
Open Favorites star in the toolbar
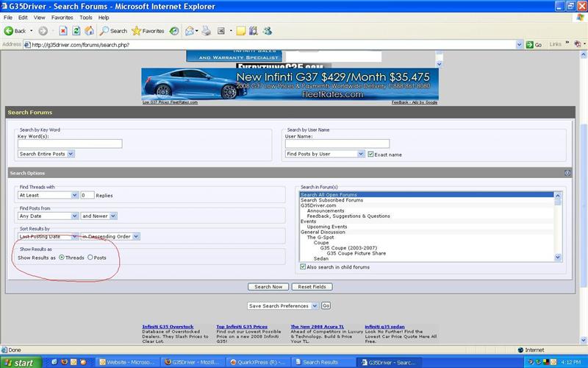148,31
